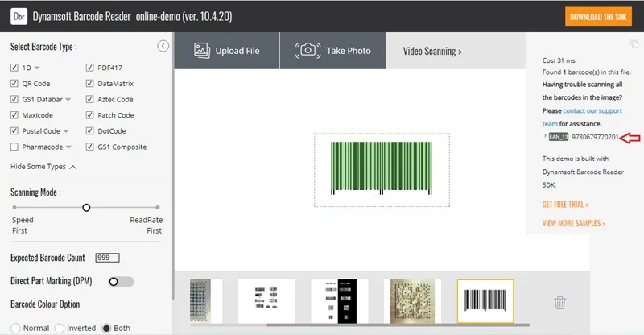
Task: Expand the 1D types dropdown arrow
Action: (37, 68)
